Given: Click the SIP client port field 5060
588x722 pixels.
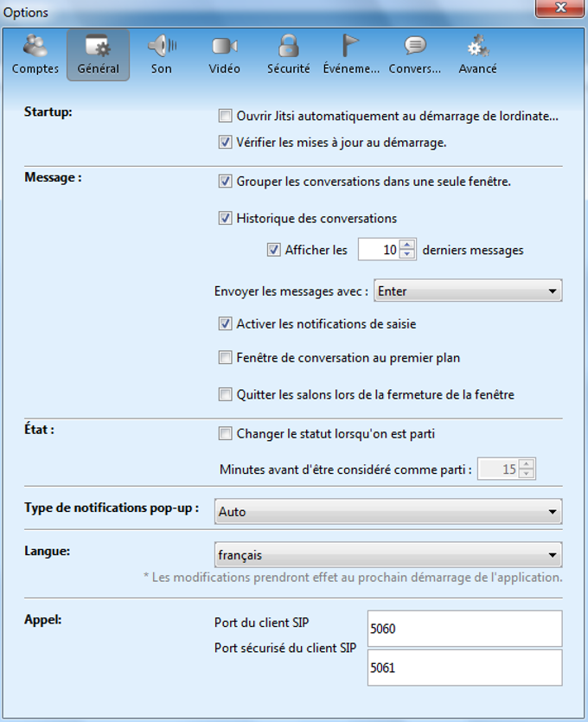Looking at the screenshot, I should [x=464, y=629].
